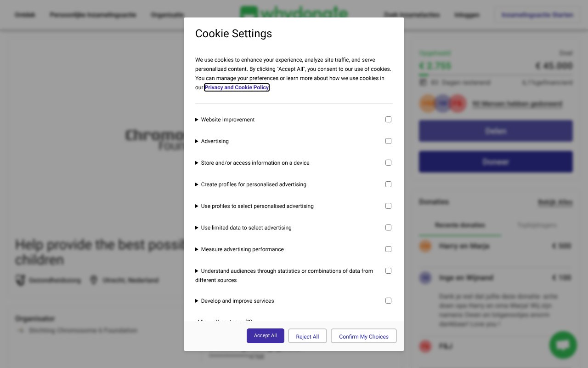
Task: Expand Develop and improve services section
Action: coord(197,300)
